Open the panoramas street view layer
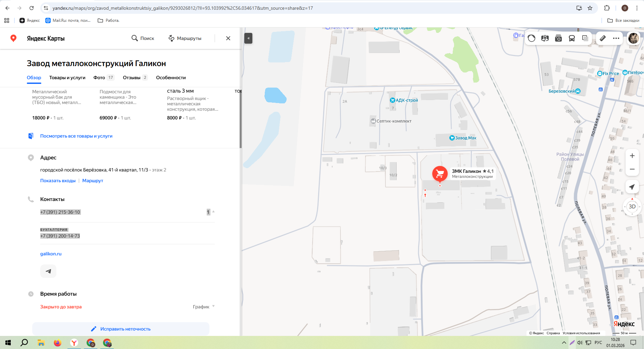 [x=545, y=38]
